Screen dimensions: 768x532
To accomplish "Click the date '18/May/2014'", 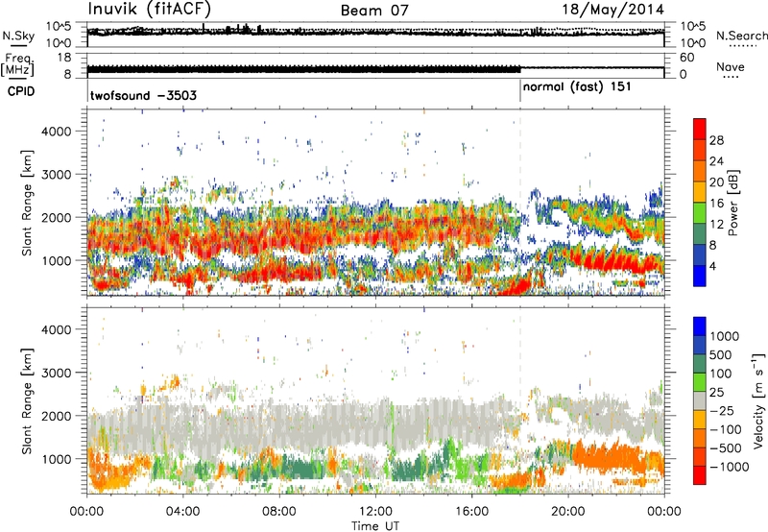I will coord(613,10).
